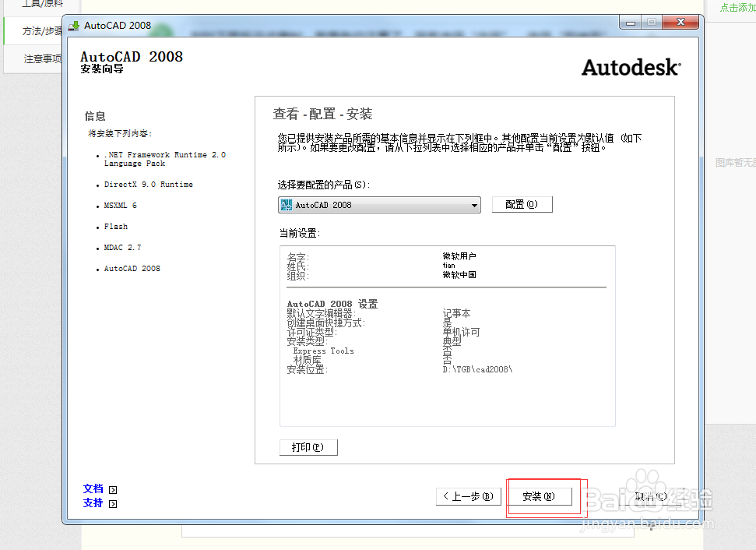Click the 单机许可 license type value
Image resolution: width=756 pixels, height=550 pixels.
coord(462,332)
